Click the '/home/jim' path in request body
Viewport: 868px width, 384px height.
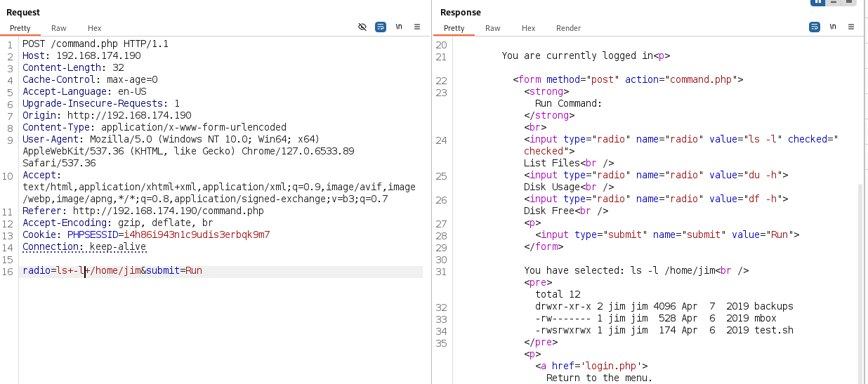(115, 270)
